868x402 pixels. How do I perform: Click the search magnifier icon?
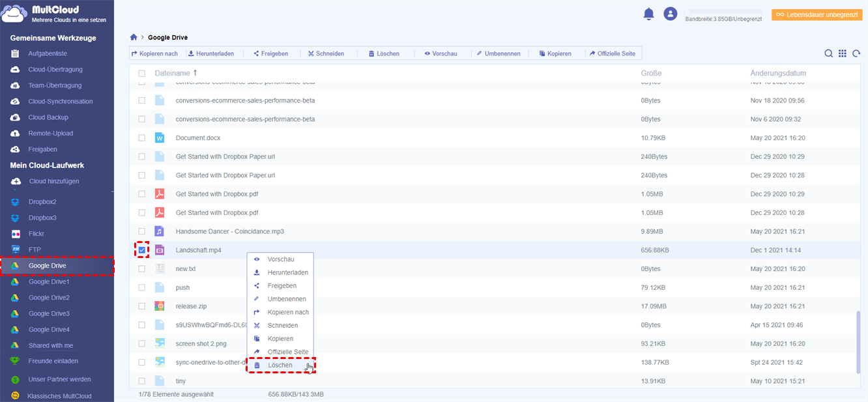828,53
